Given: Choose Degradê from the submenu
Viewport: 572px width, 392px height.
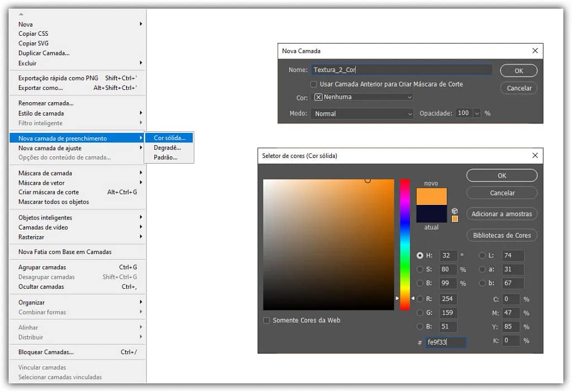Looking at the screenshot, I should click(x=169, y=147).
